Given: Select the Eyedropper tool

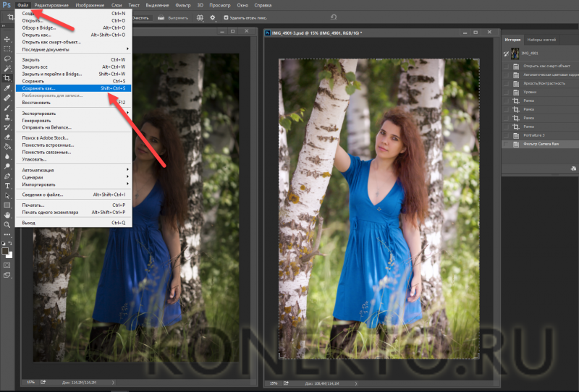Looking at the screenshot, I should pos(7,88).
